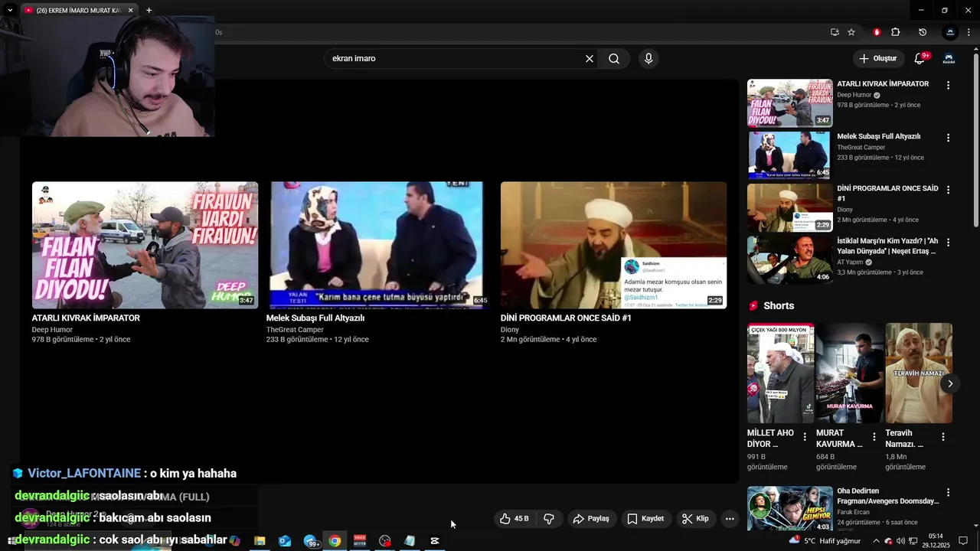Image resolution: width=980 pixels, height=551 pixels.
Task: Click the Oluştur create button
Action: (x=877, y=58)
